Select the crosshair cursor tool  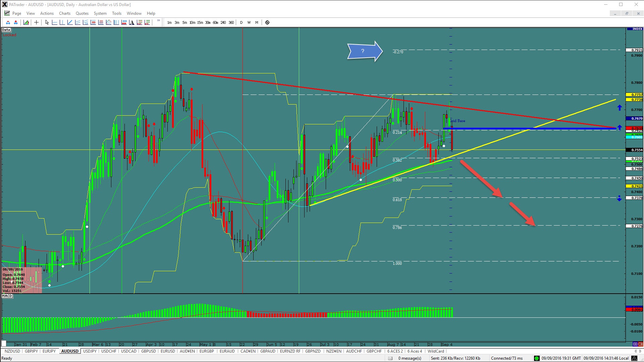tap(36, 22)
